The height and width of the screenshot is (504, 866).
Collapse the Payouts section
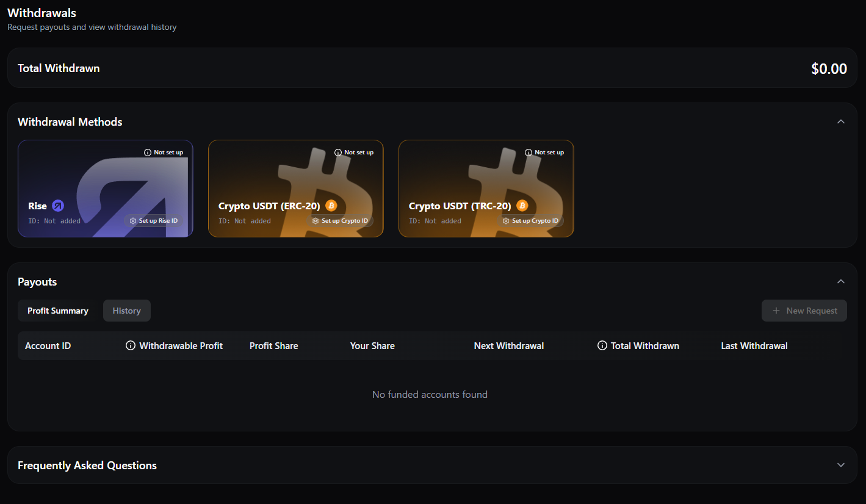[841, 282]
